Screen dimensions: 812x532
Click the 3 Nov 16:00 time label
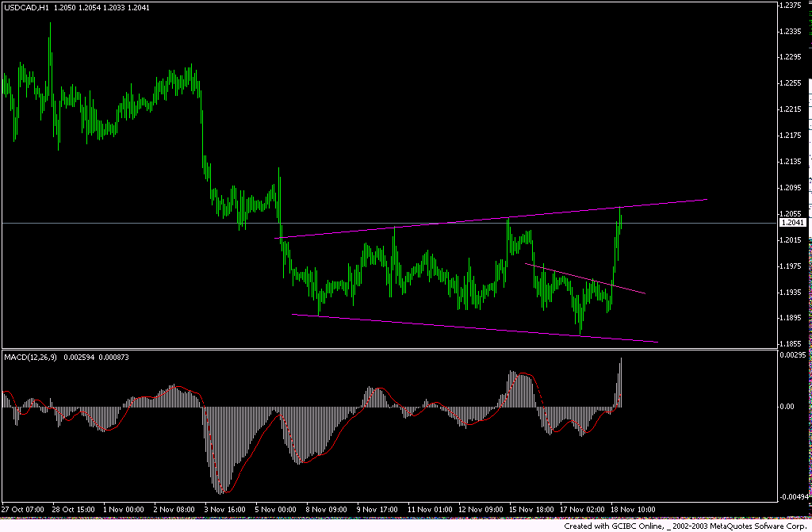(224, 510)
